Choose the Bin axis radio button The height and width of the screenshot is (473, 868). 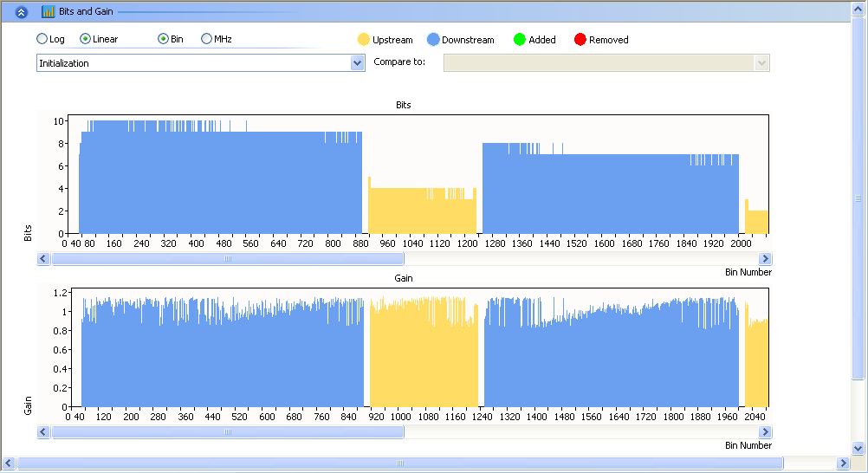pos(163,39)
